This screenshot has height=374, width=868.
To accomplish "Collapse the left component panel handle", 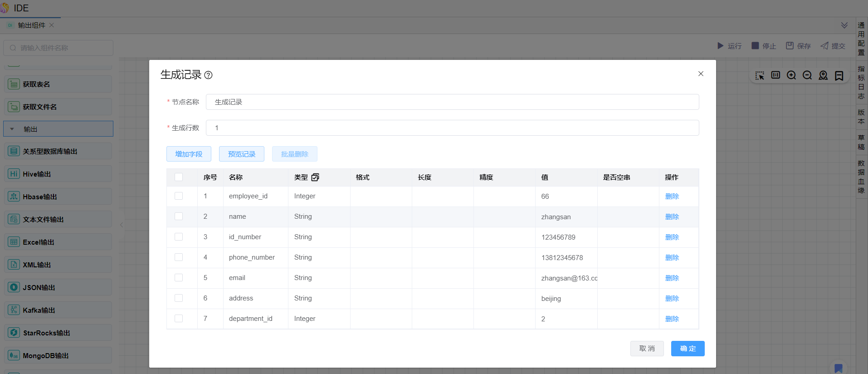I will click(122, 225).
